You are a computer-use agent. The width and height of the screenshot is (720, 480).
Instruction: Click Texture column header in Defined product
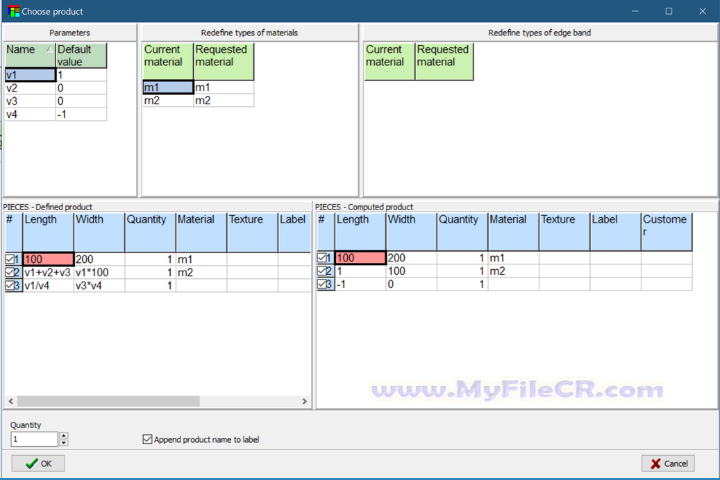[253, 232]
